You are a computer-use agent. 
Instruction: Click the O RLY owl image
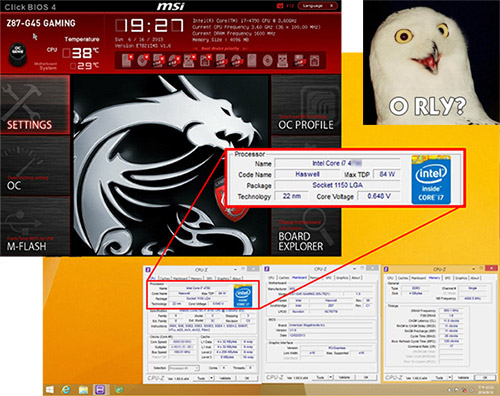[431, 62]
